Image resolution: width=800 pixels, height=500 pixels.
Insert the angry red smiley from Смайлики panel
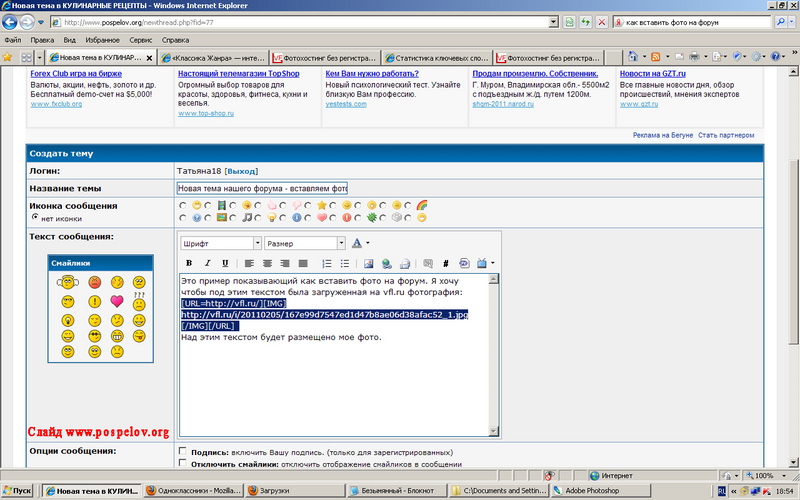(94, 282)
